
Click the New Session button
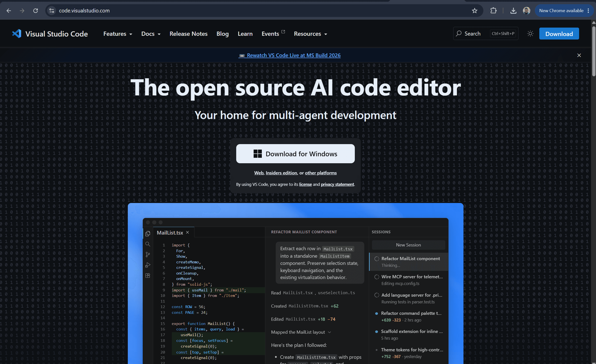pyautogui.click(x=408, y=245)
